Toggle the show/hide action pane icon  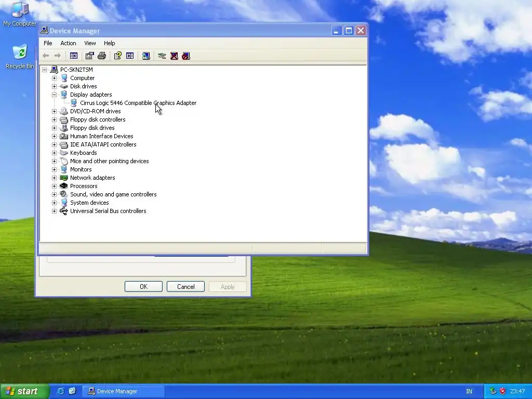(x=130, y=56)
